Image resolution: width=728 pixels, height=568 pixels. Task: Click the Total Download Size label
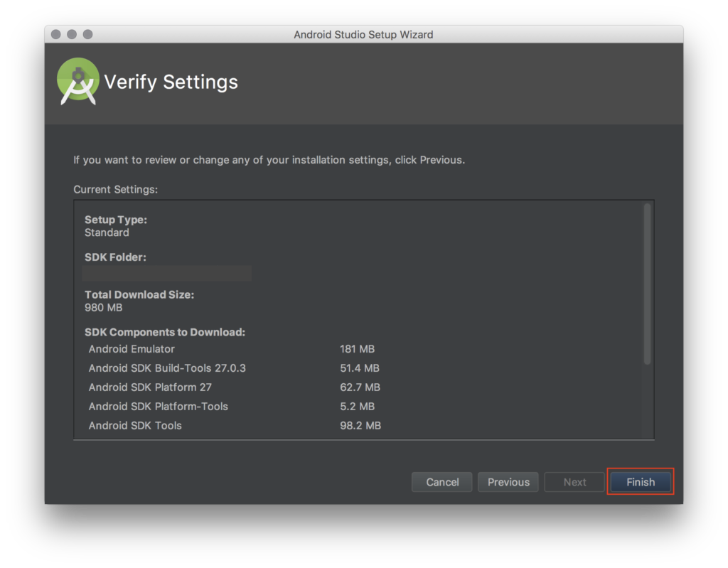coord(139,294)
